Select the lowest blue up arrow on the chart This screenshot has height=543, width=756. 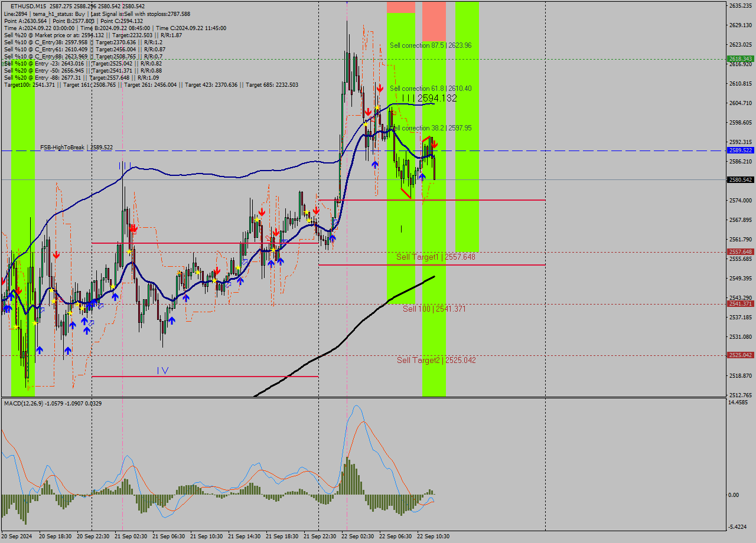[x=68, y=350]
